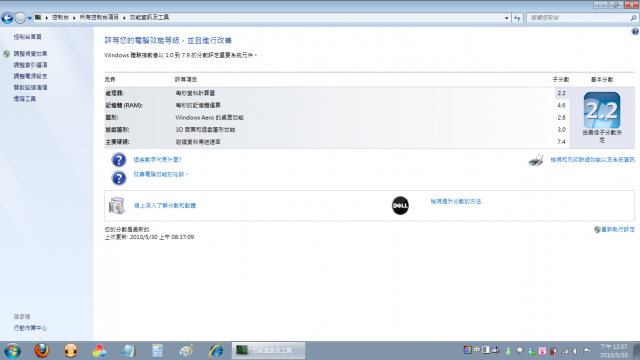Open the colorful petals app on taskbar

[99, 351]
